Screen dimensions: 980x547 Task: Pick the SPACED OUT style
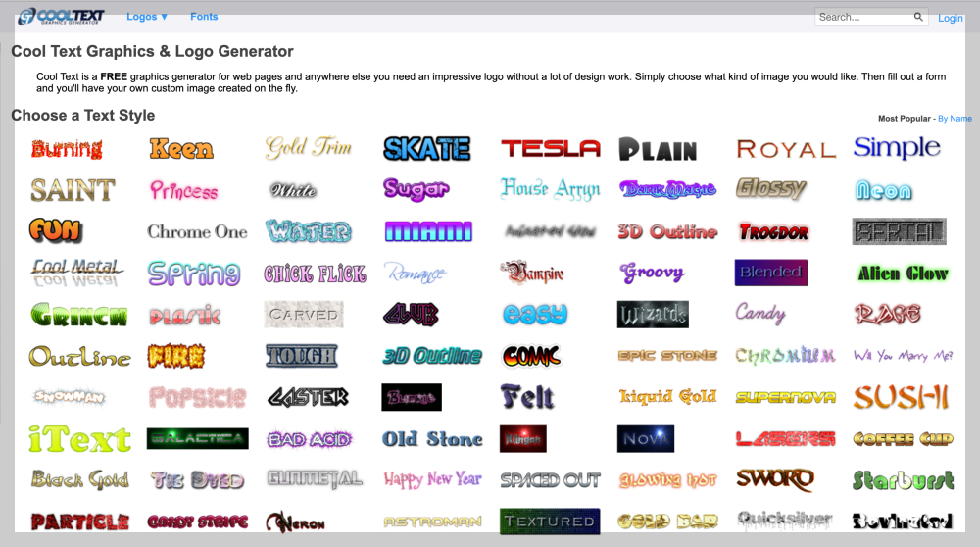551,480
